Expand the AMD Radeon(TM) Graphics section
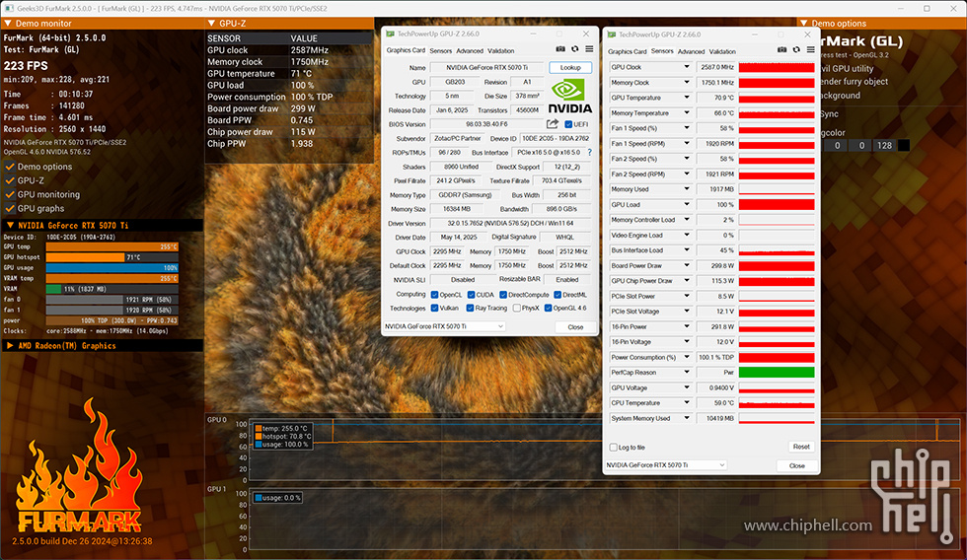This screenshot has width=967, height=560. coord(10,346)
